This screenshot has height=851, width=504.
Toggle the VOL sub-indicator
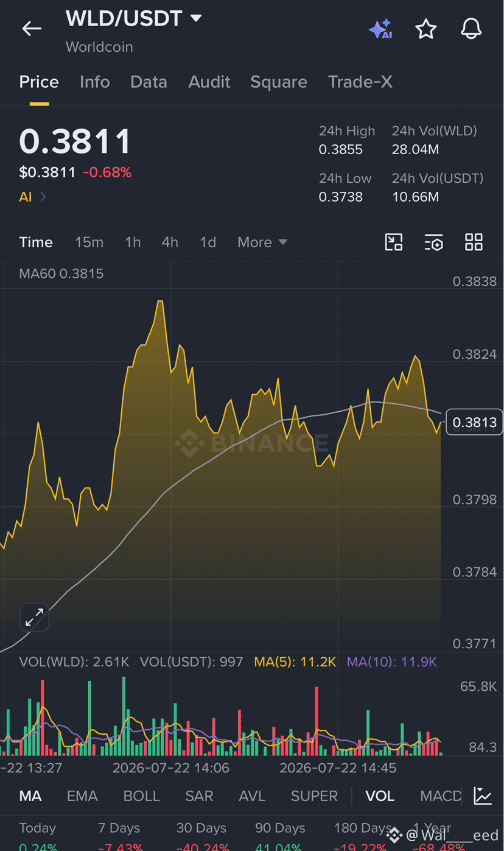click(380, 796)
